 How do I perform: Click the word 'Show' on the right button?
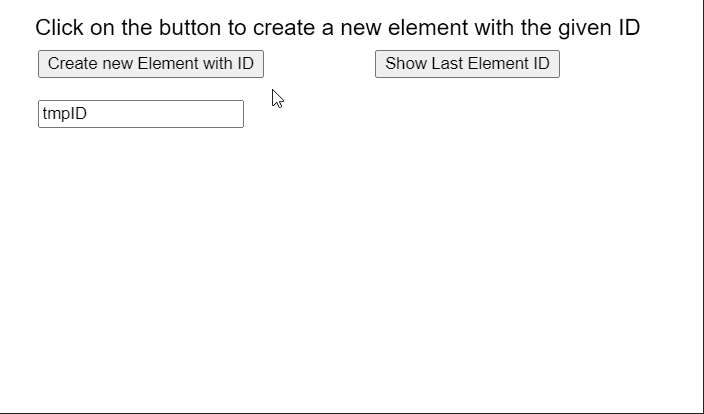click(406, 64)
